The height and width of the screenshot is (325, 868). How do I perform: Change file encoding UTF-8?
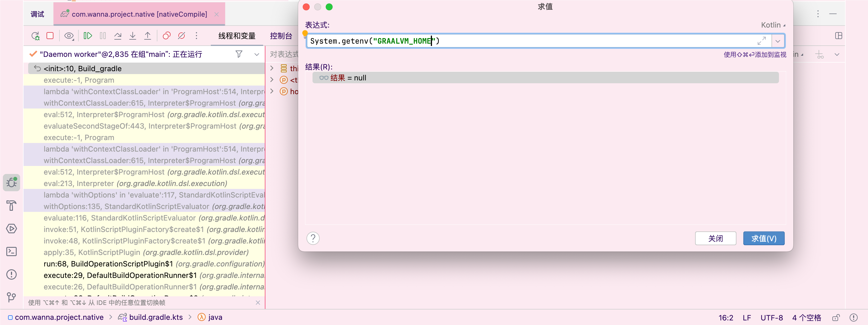(x=771, y=318)
